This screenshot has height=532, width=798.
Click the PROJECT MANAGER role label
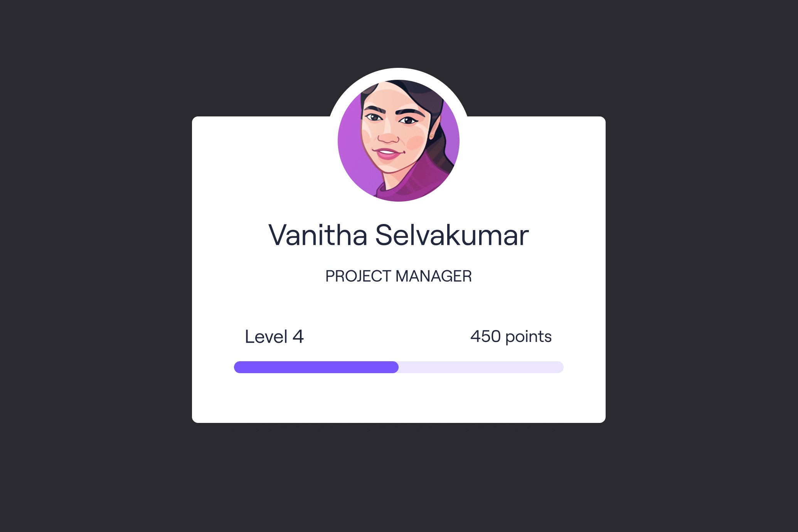pyautogui.click(x=399, y=276)
